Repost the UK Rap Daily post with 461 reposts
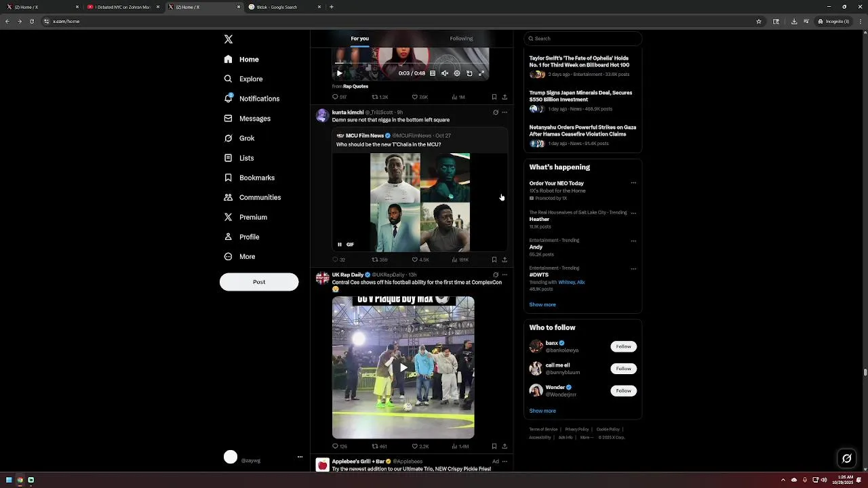 tap(380, 447)
